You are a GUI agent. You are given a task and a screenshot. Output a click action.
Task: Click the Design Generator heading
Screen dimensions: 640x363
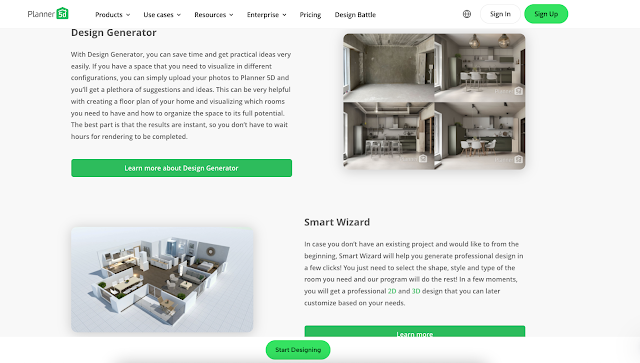pyautogui.click(x=113, y=33)
